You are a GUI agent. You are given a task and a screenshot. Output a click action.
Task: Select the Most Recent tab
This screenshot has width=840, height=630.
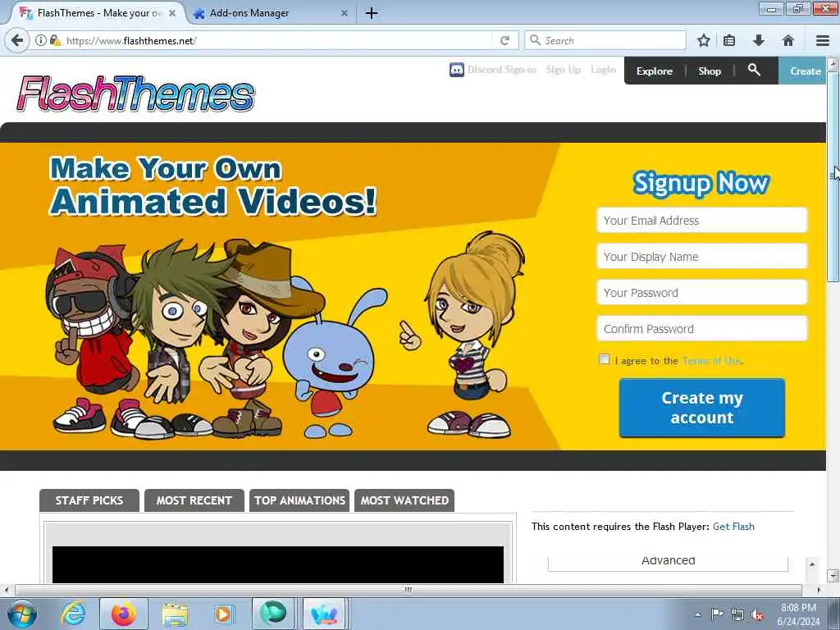point(194,500)
